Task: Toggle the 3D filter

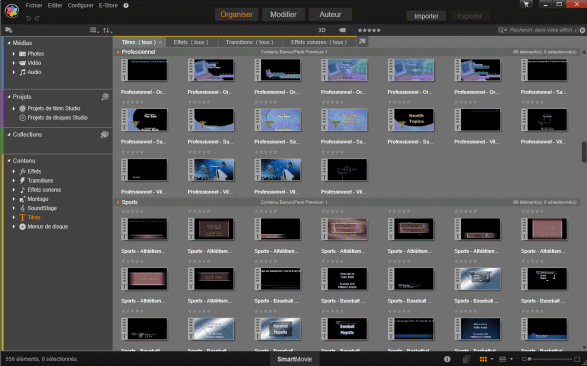Action: 322,30
